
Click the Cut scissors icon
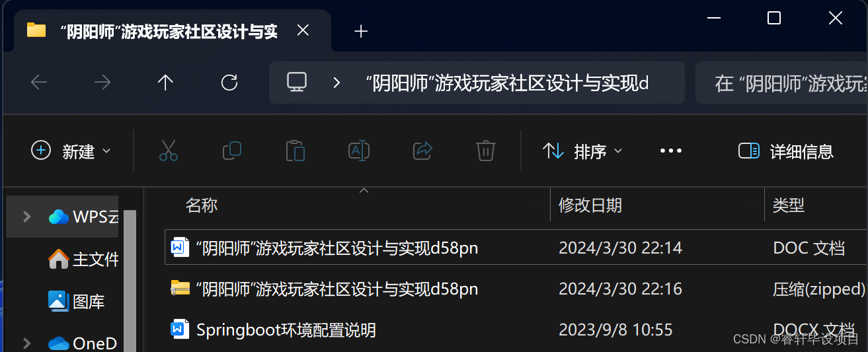[x=169, y=151]
